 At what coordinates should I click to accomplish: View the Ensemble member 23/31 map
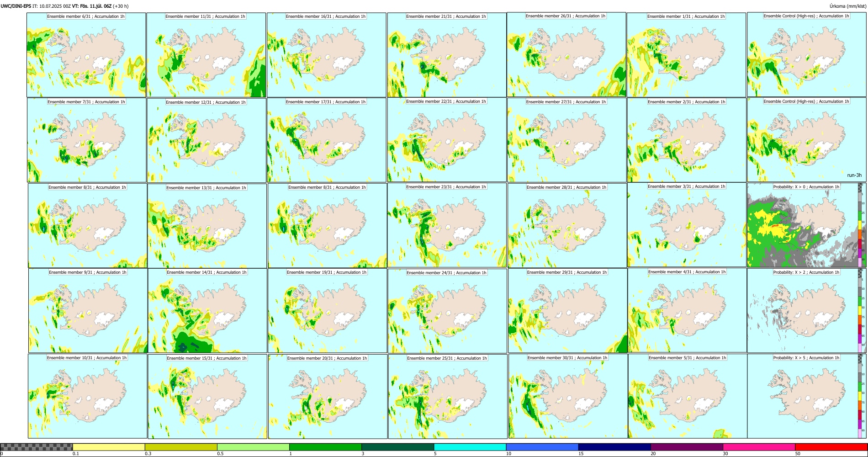point(447,225)
